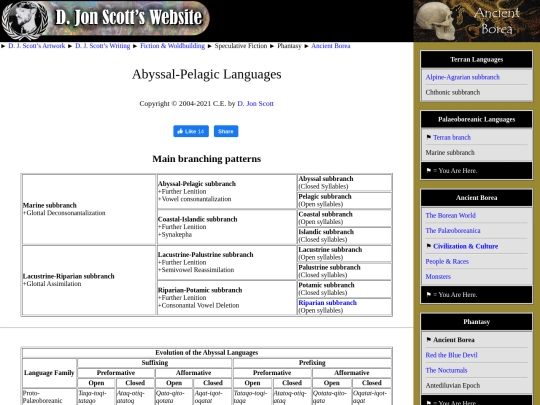Open the Riparian subbranch table link
Image resolution: width=540 pixels, height=405 pixels.
click(x=328, y=303)
